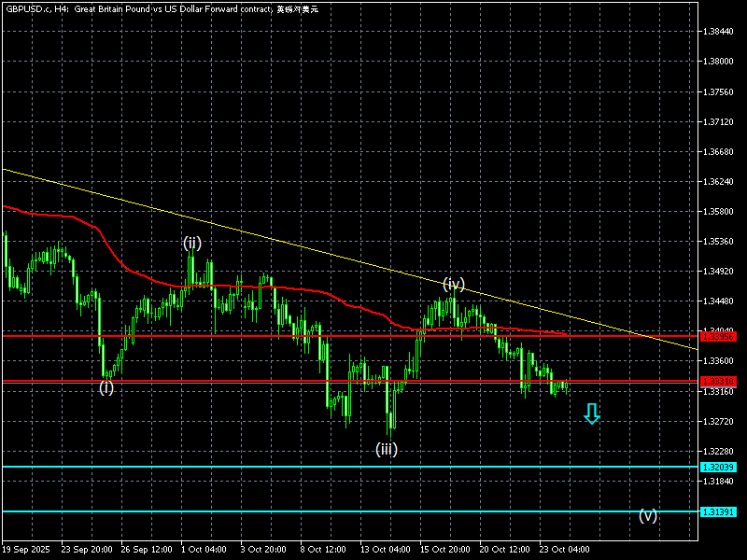
Task: Click the 23 Sep 20:00 time label
Action: coord(87,550)
